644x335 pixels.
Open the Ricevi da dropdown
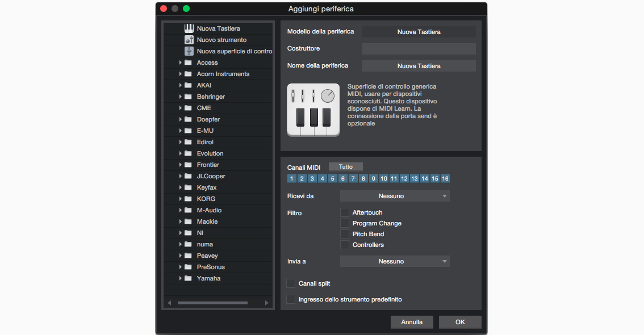tap(395, 196)
